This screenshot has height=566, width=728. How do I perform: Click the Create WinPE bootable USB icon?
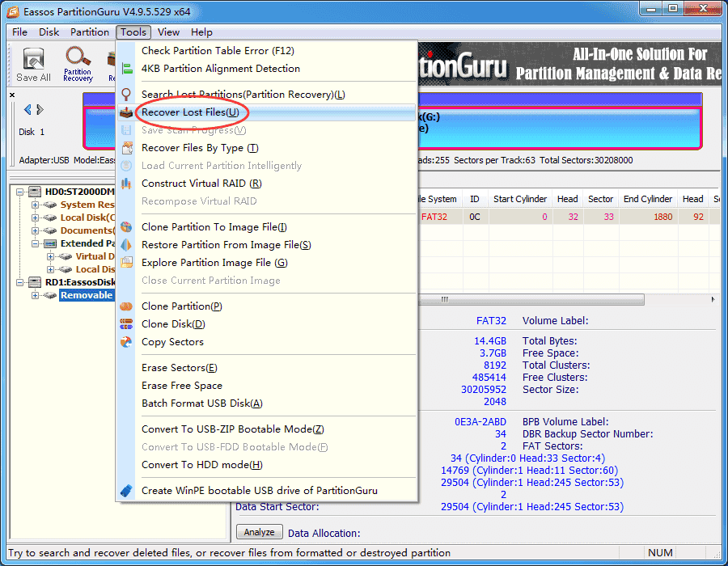click(126, 490)
